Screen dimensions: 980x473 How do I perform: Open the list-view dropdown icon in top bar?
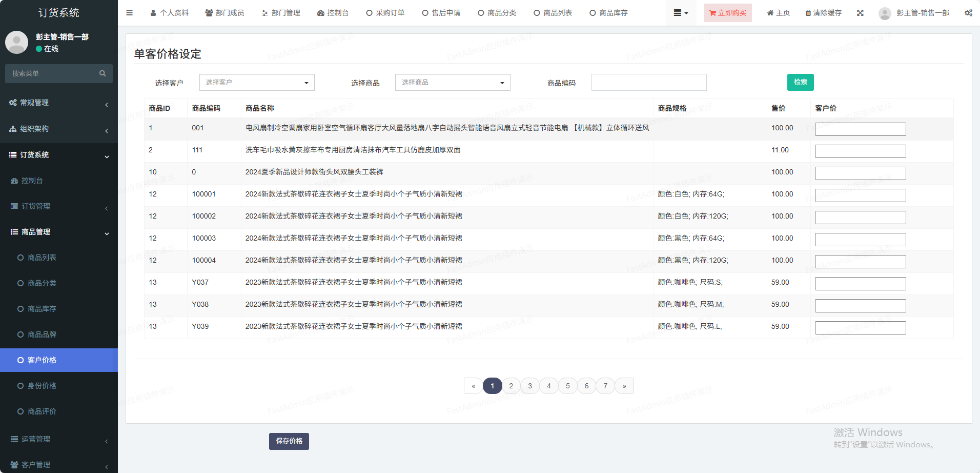(x=681, y=13)
